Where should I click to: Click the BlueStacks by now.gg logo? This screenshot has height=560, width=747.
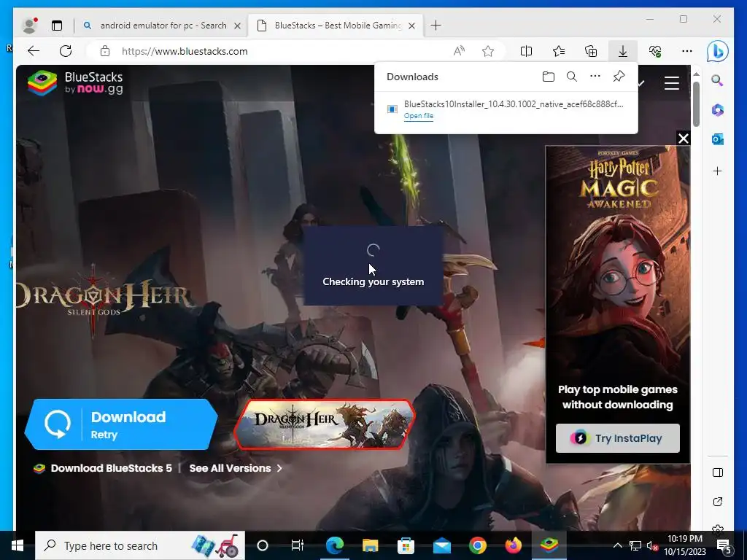tap(75, 82)
